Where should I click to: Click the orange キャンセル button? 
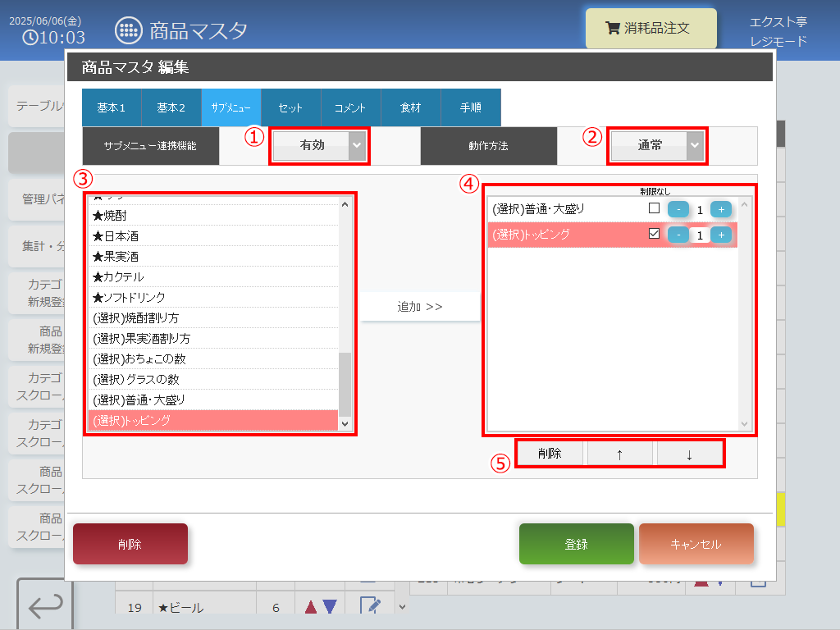(696, 544)
